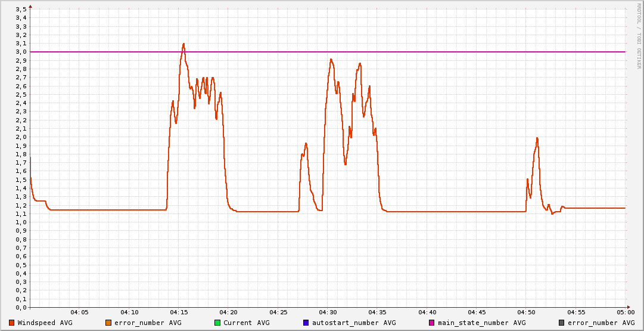This screenshot has width=644, height=331.
Task: Click the 04:55 time axis label
Action: point(576,313)
